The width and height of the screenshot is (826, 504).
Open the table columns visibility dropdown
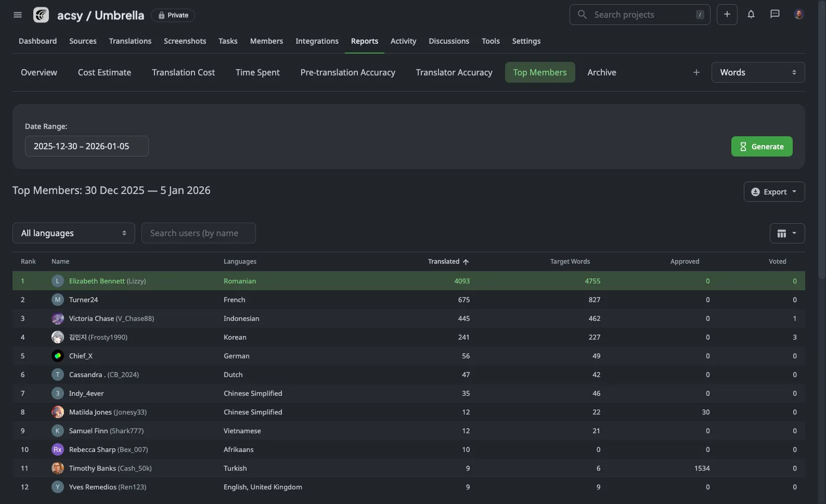(x=786, y=234)
